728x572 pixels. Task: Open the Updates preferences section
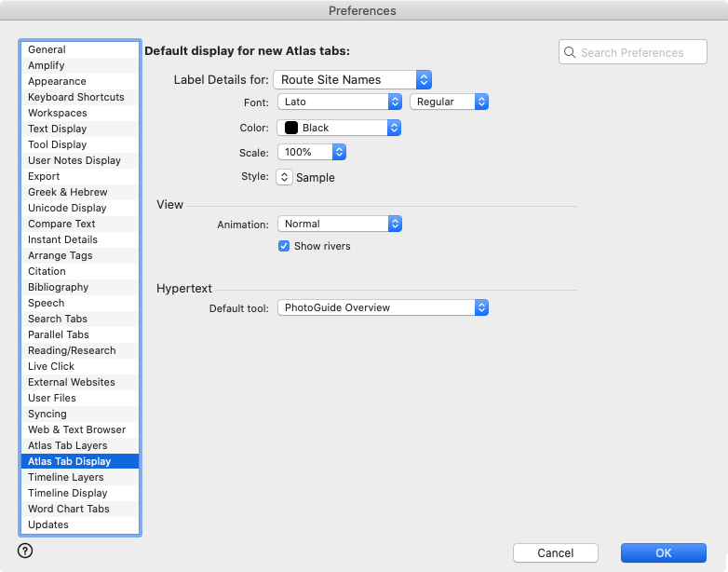click(48, 524)
